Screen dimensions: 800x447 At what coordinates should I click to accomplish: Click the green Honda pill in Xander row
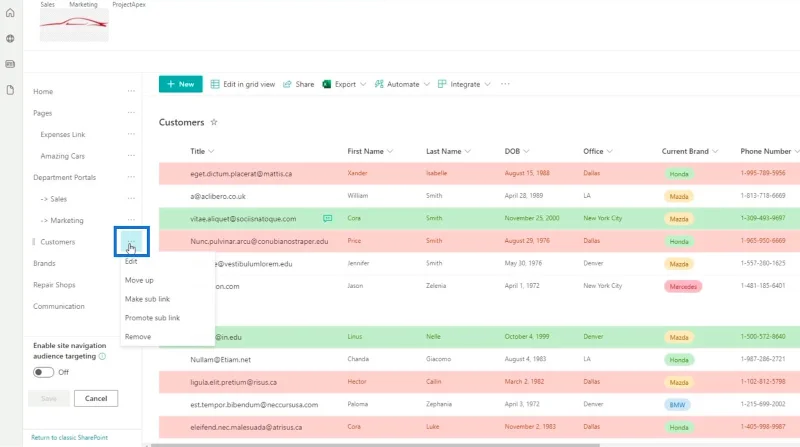[x=679, y=174]
